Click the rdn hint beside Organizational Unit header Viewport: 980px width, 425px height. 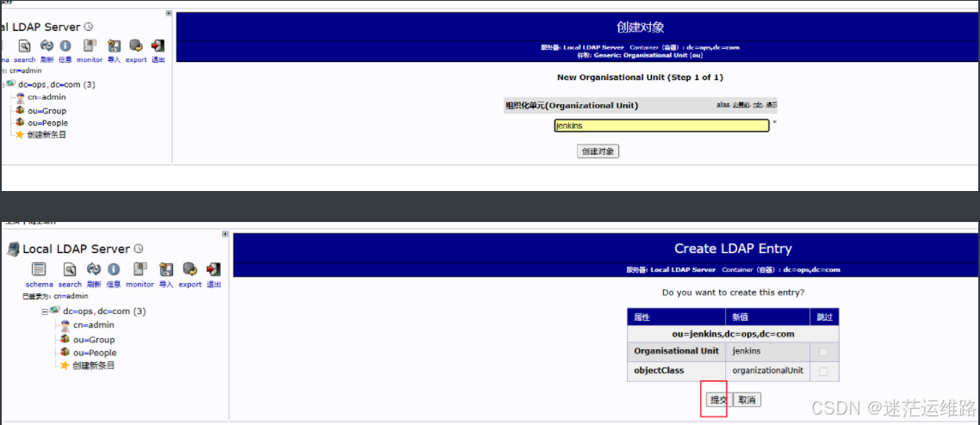coord(758,106)
